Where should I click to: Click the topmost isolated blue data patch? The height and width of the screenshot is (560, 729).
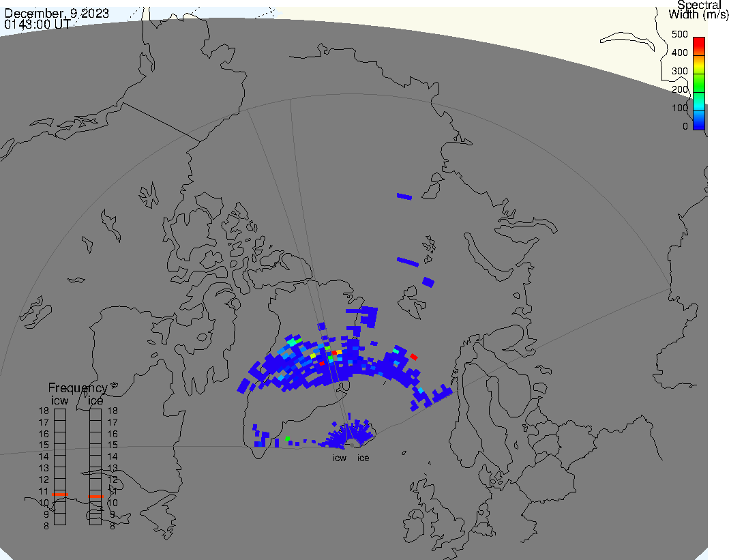click(x=404, y=196)
